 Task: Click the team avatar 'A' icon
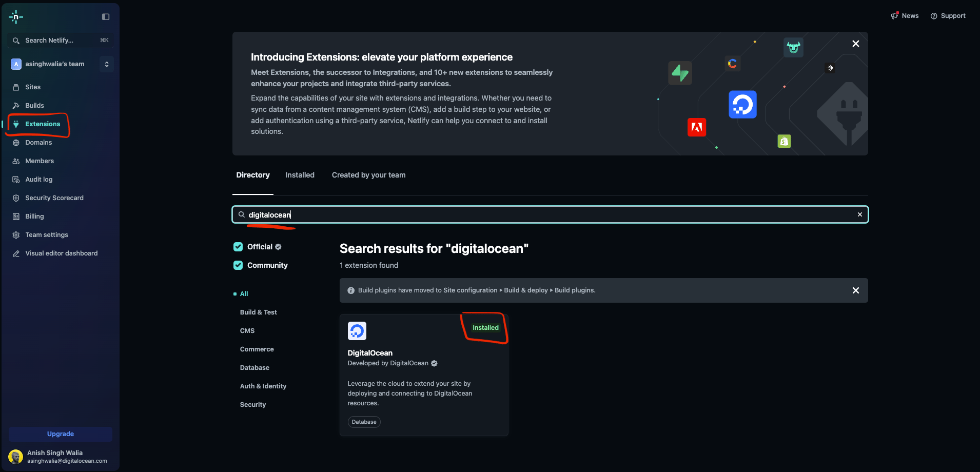pos(16,64)
